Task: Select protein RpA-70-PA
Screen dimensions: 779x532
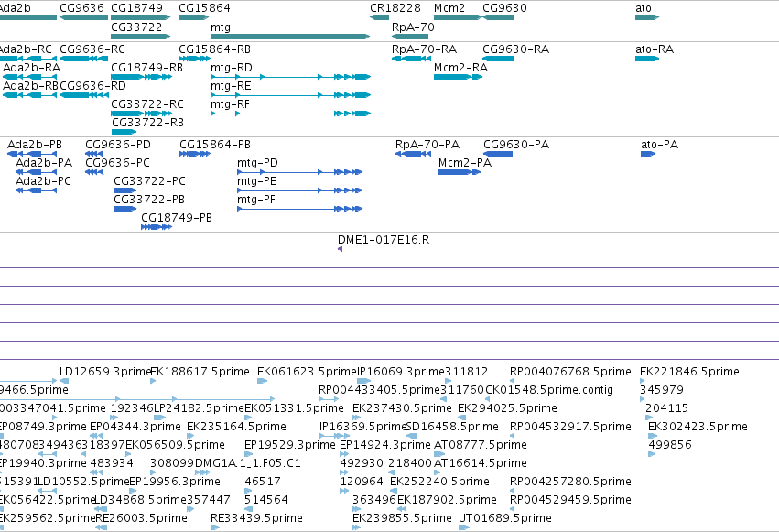Action: coord(414,154)
